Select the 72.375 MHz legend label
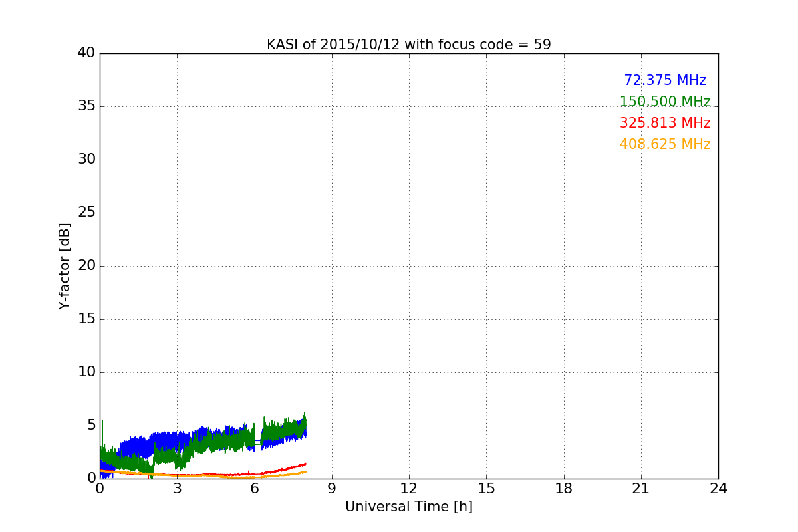The image size is (798, 532). [665, 80]
